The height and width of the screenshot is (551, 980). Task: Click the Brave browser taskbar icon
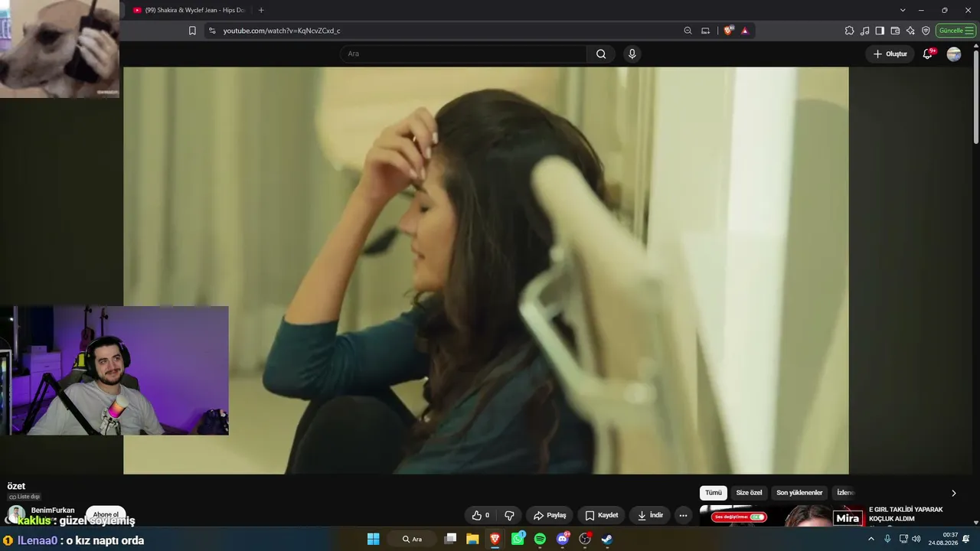coord(495,539)
